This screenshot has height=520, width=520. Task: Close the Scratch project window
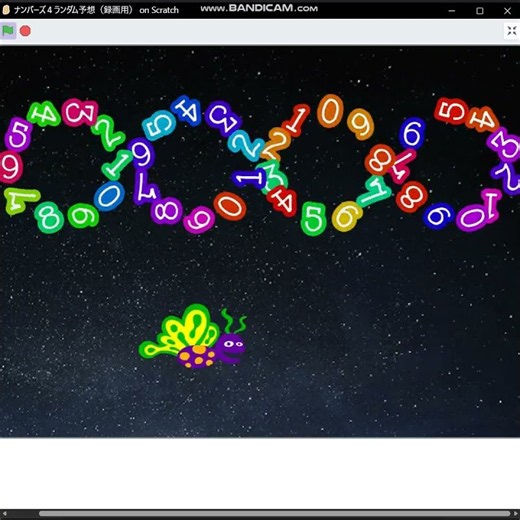click(507, 11)
